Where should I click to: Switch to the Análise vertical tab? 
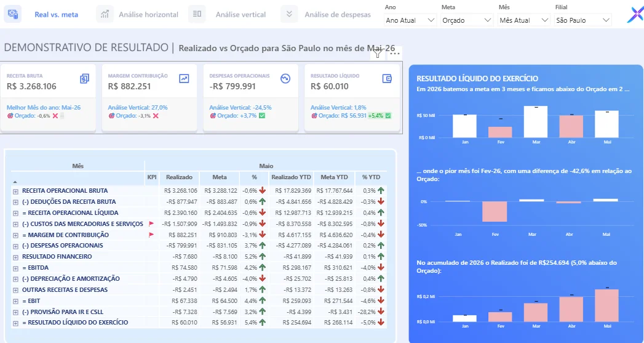point(241,14)
